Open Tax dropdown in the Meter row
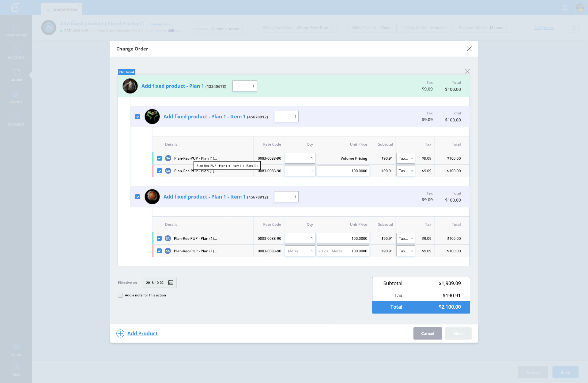Screen dimensions: 588x383 point(405,251)
